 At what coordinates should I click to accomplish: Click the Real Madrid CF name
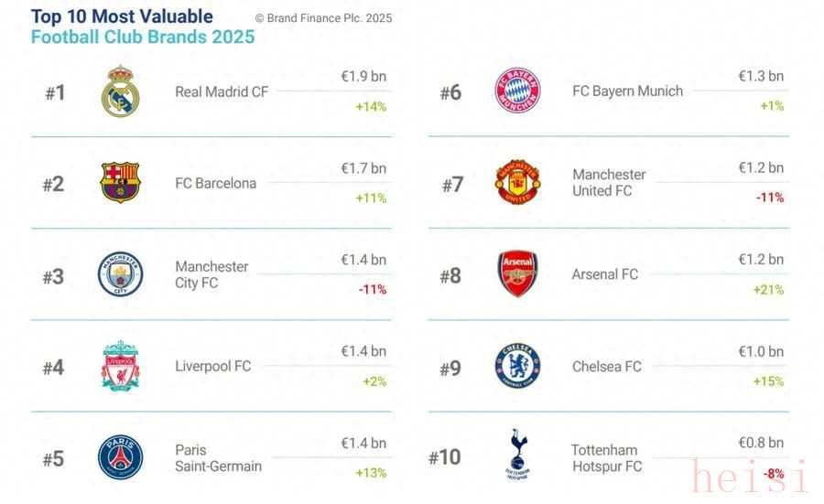[x=222, y=91]
